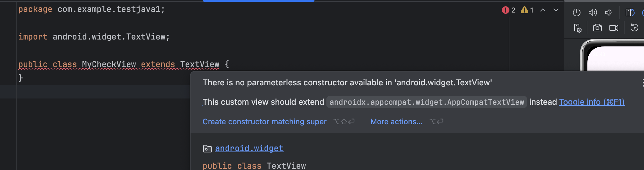Click the emulator volume up icon

coord(592,13)
